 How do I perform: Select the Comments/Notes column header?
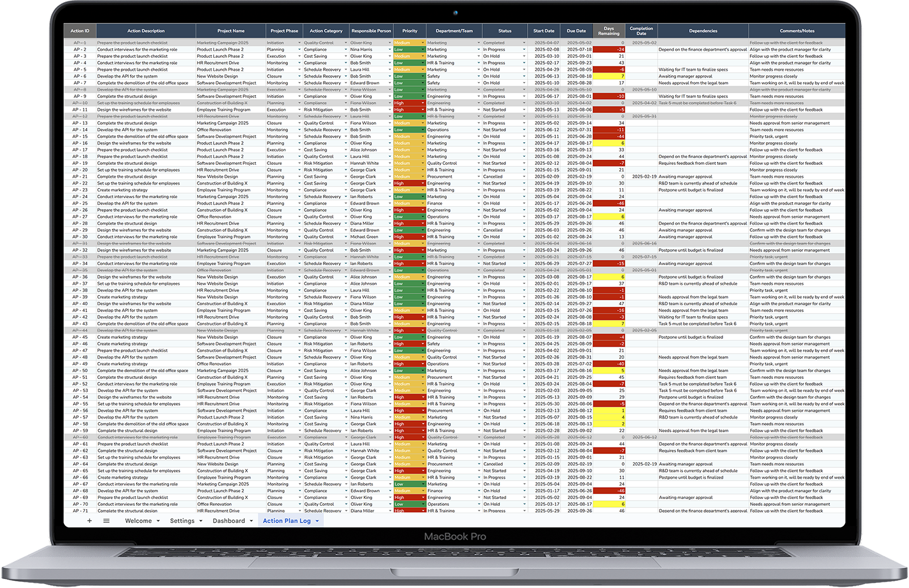coord(797,31)
